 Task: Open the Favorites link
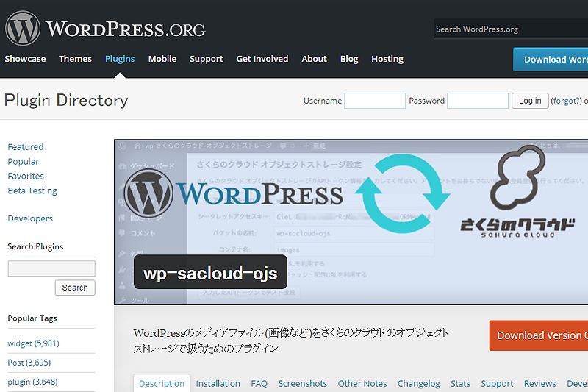[x=26, y=177]
